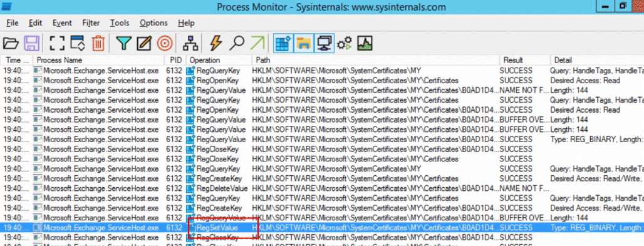Show the Process Tree icon
The height and width of the screenshot is (246, 644).
tap(190, 43)
